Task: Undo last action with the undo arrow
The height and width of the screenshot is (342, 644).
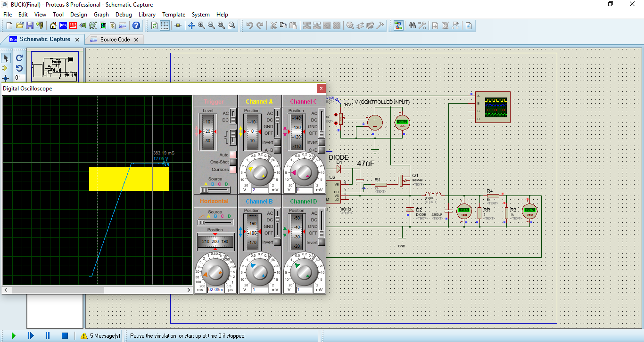Action: tap(249, 25)
